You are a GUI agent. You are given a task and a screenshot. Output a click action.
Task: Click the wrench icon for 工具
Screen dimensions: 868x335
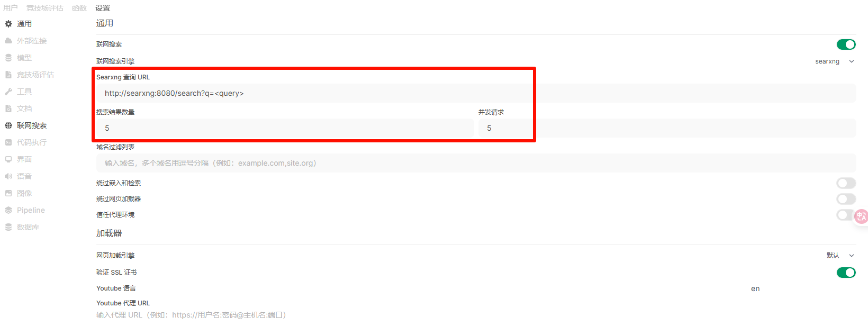coord(8,92)
